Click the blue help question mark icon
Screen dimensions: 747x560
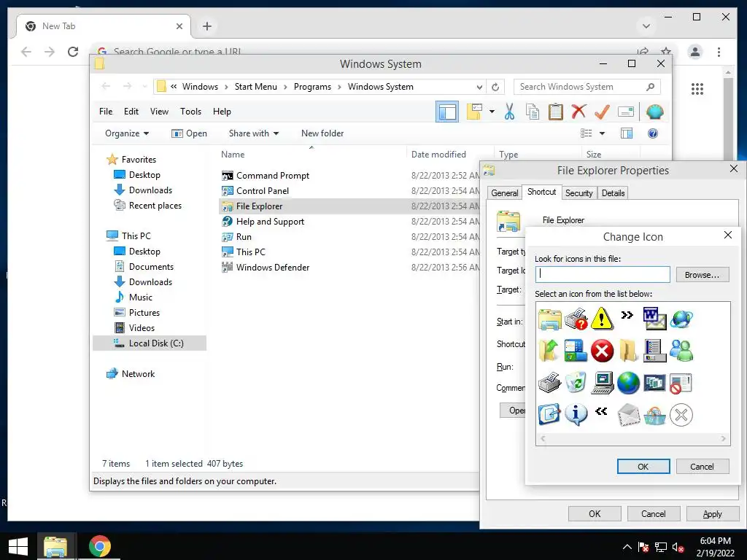point(653,134)
